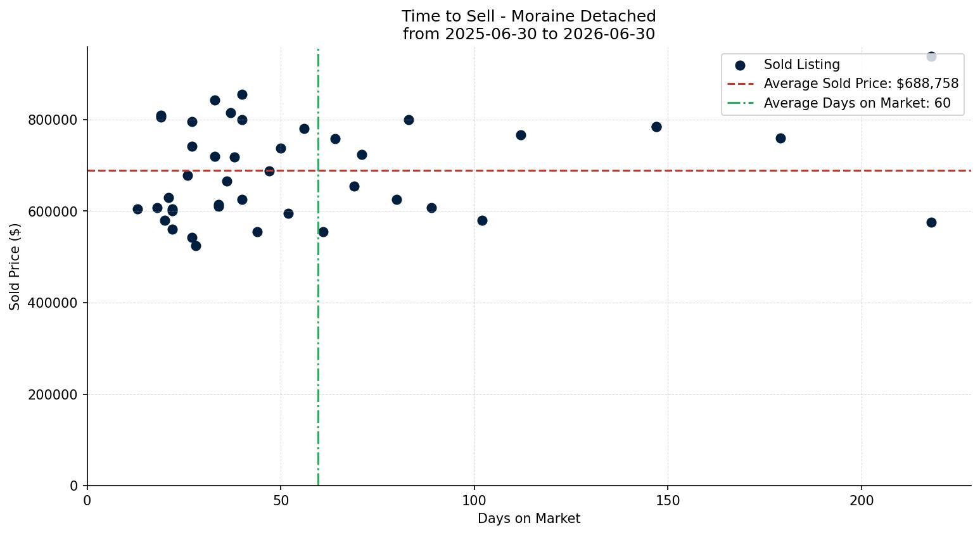Click the data point at 83 days near 800000
The width and height of the screenshot is (980, 535).
(409, 120)
